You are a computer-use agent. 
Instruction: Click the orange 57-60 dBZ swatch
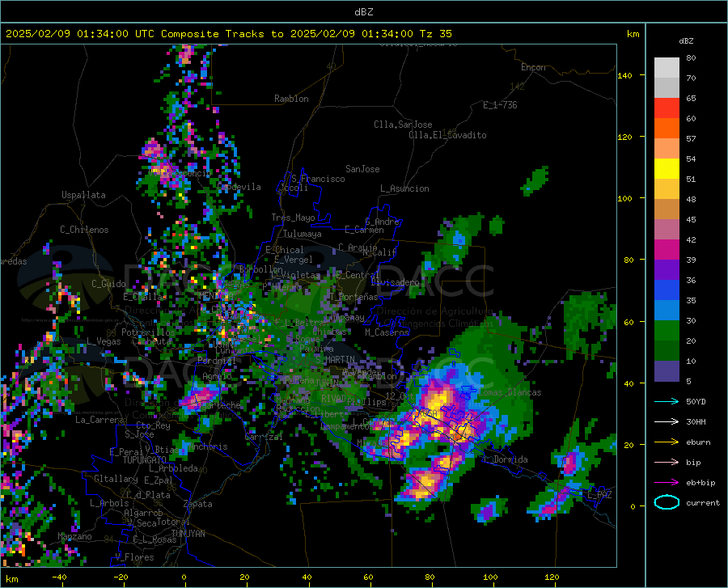click(667, 128)
